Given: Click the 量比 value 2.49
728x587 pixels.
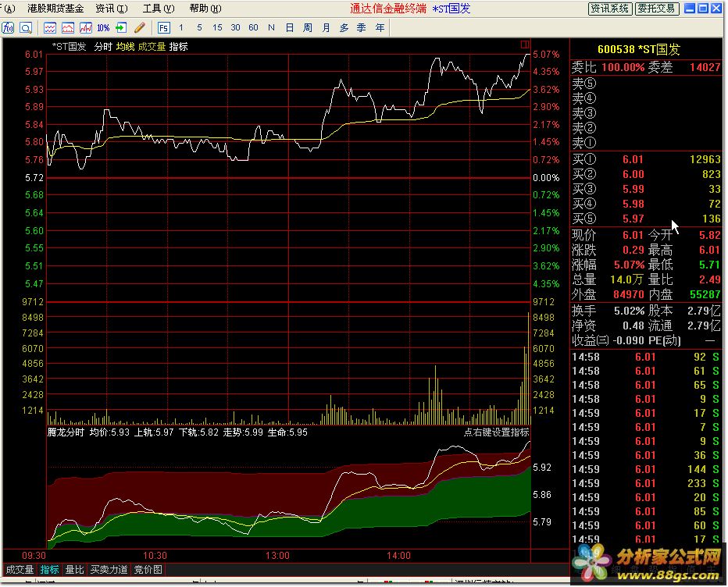Looking at the screenshot, I should tap(710, 279).
